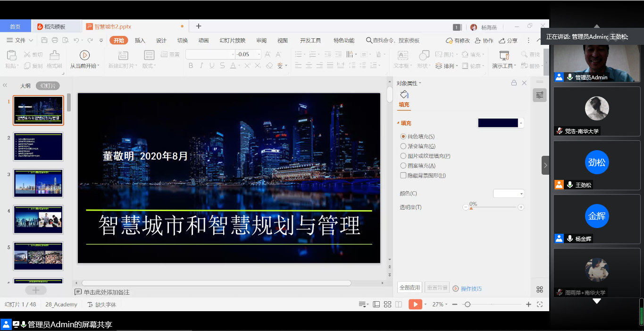Click the fit-to-window icon in status bar

point(540,305)
